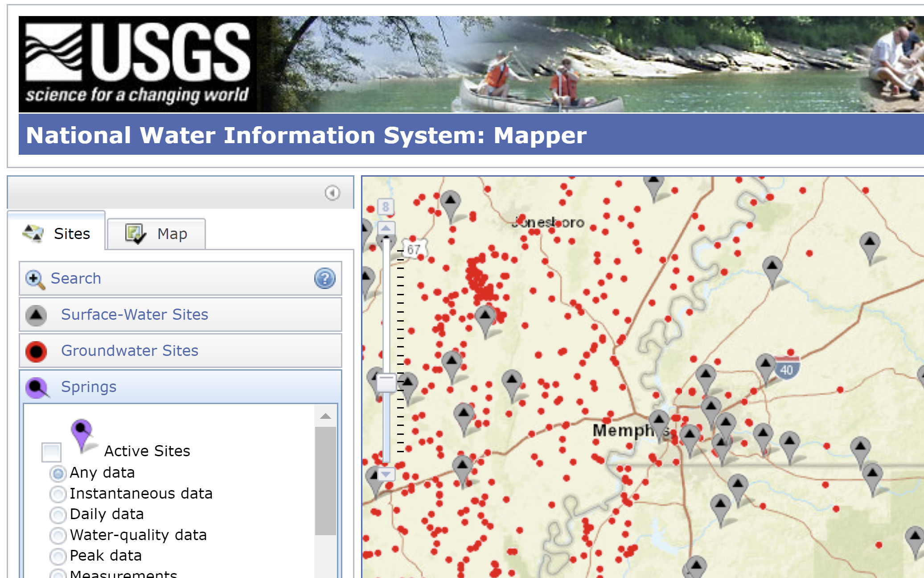Open the Search panel

pyautogui.click(x=76, y=278)
